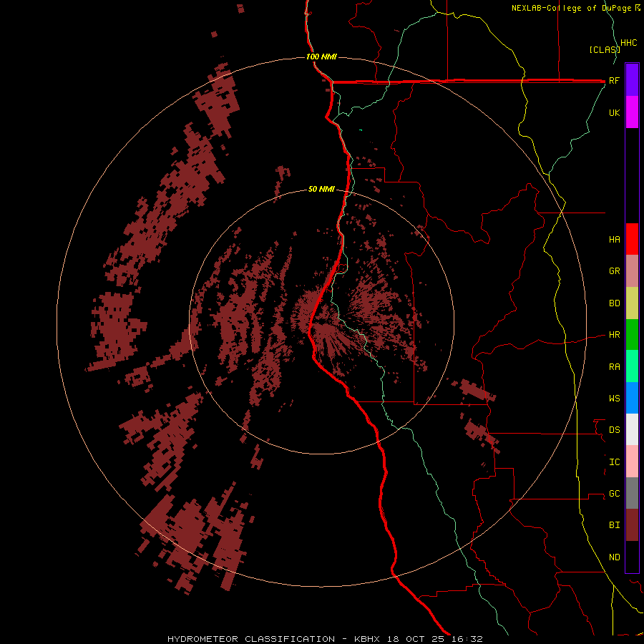Screen dimensions: 644x644
Task: Click the WS legend label
Action: coord(615,398)
